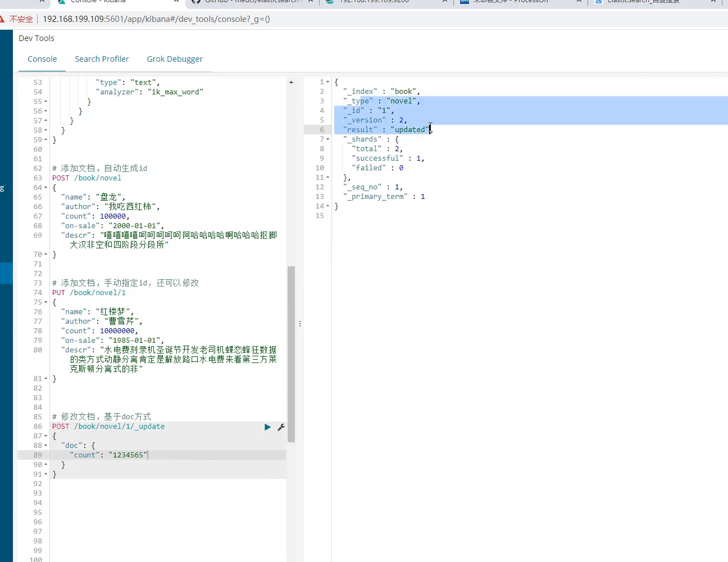This screenshot has height=562, width=728.
Task: Fold the root response object at line 1
Action: click(x=328, y=82)
